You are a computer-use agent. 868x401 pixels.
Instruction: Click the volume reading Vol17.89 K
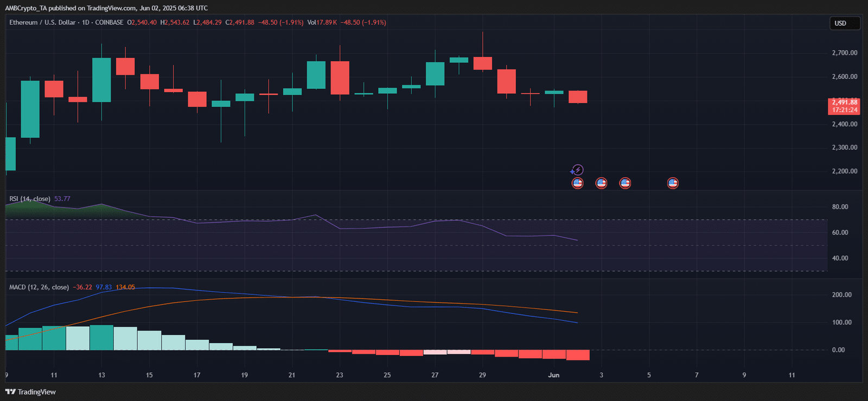[x=322, y=22]
